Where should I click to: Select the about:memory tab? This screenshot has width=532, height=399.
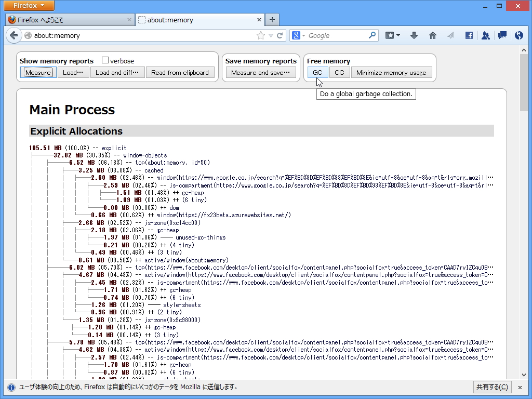tap(200, 20)
